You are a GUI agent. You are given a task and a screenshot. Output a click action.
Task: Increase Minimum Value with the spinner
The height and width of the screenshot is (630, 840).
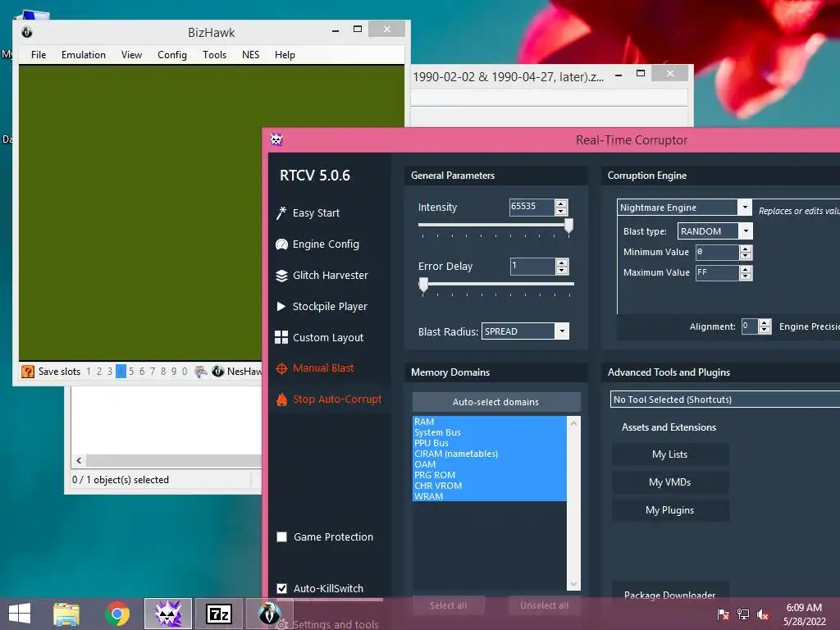[x=746, y=249]
